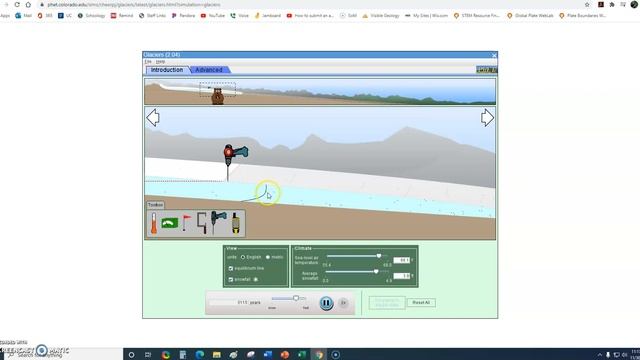The image size is (640, 360).
Task: Select the borehole drill from toolbox
Action: tap(218, 222)
